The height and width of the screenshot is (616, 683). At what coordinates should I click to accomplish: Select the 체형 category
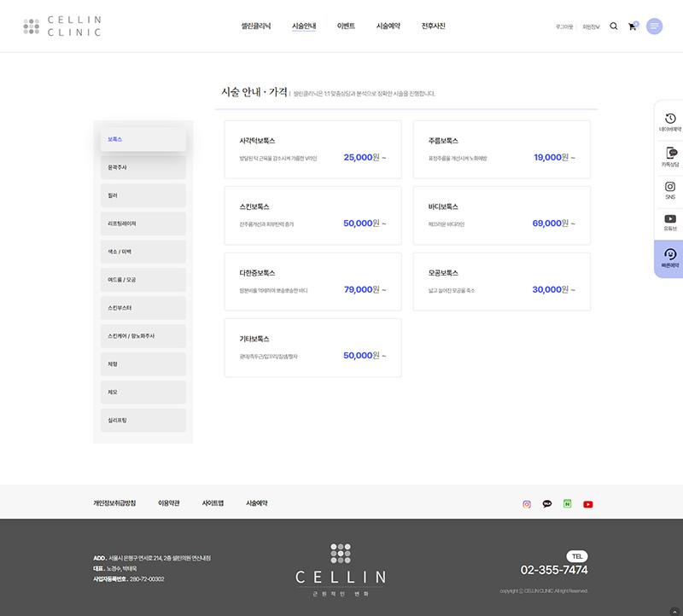click(143, 364)
